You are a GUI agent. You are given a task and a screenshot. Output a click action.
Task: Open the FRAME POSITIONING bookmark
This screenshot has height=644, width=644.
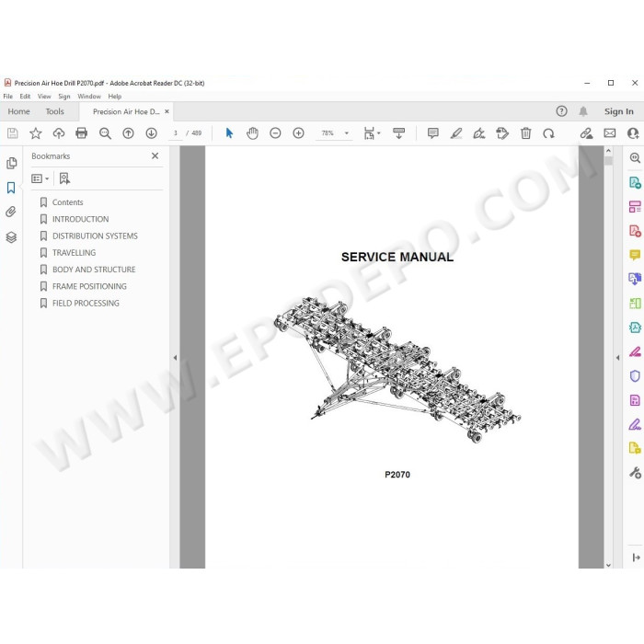[x=89, y=286]
